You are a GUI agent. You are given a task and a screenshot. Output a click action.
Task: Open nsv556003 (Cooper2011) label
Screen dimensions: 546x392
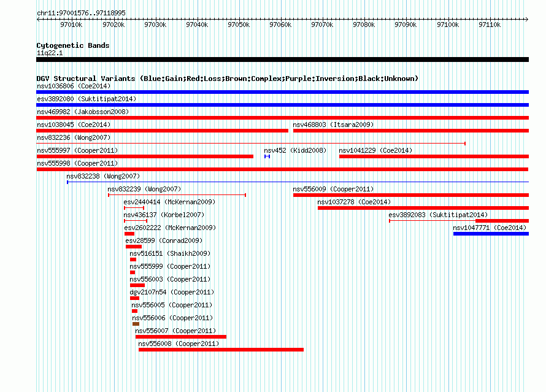coord(170,279)
